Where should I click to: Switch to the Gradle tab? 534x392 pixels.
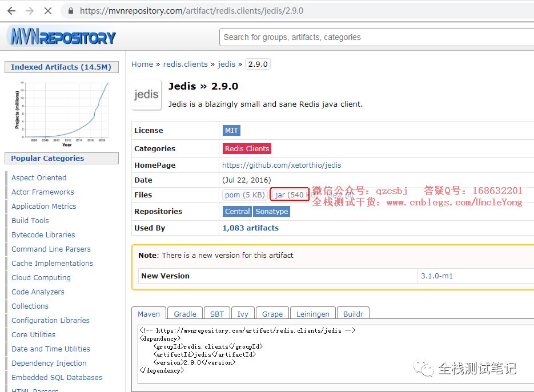(185, 314)
